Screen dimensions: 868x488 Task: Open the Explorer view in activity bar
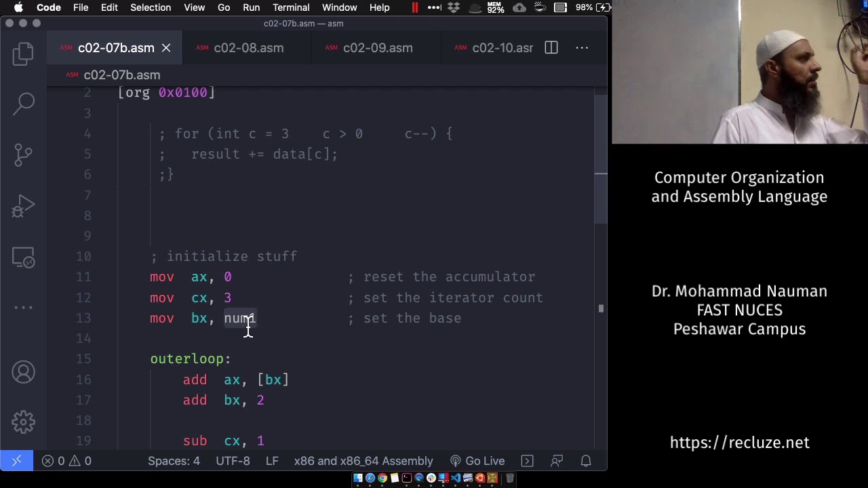tap(23, 54)
